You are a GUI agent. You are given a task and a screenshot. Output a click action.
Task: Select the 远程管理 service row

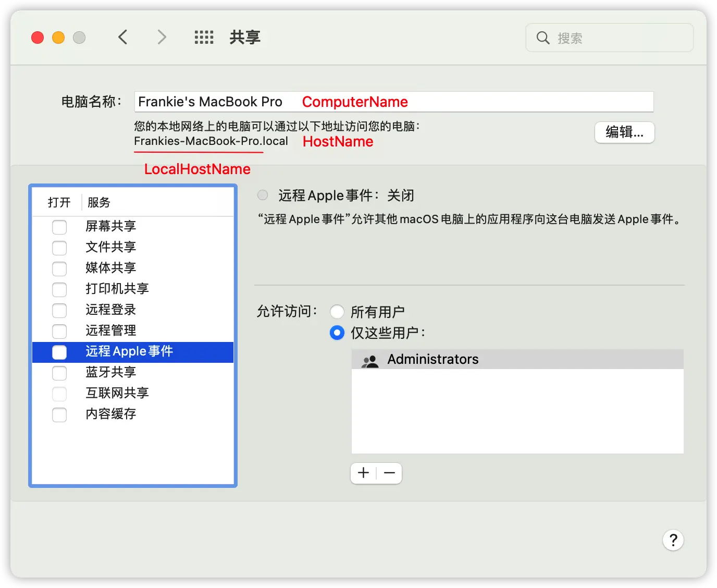[x=133, y=331]
